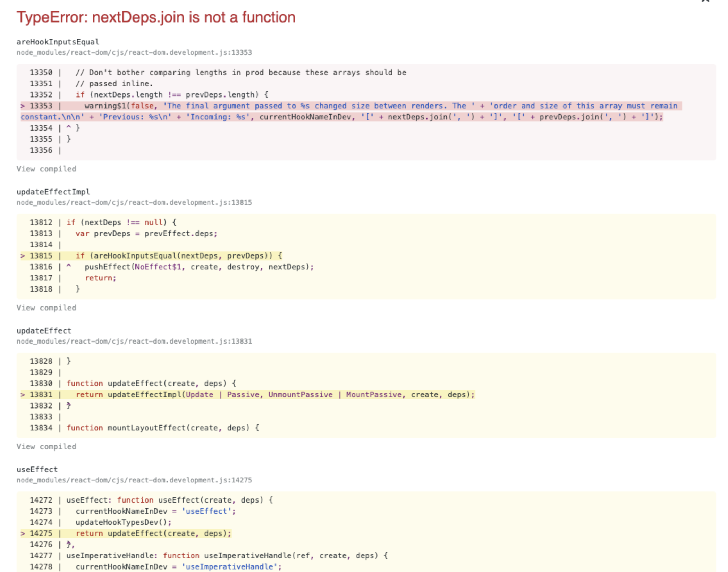The image size is (728, 572).
Task: Select the areHookInputsEqual stack frame name
Action: click(x=58, y=42)
